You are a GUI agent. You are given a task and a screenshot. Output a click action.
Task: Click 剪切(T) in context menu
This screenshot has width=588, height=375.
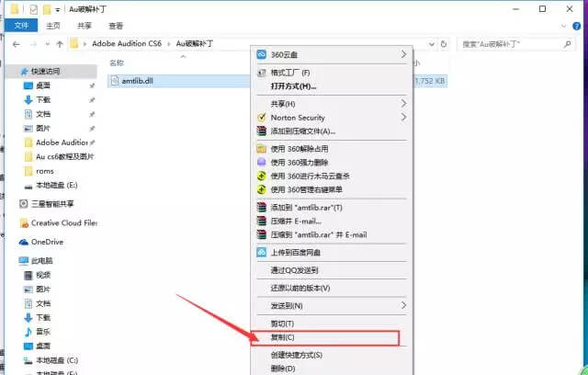(332, 324)
